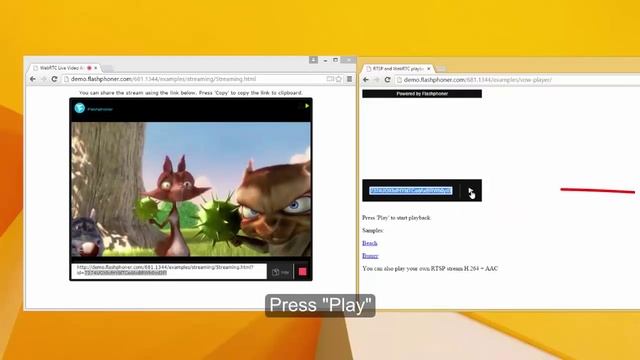Screen dimensions: 640x360
Task: Click the green play indicator at the player's top right
Action: 307,106
